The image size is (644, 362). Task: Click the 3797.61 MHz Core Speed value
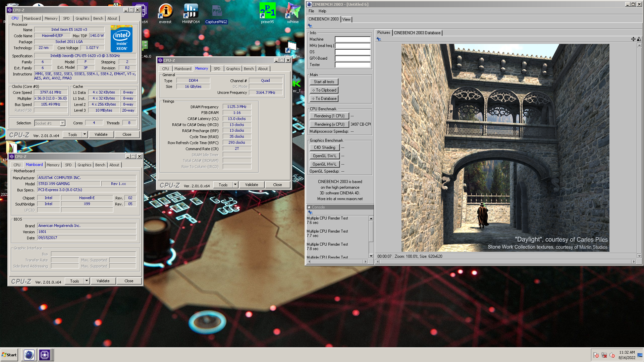pyautogui.click(x=51, y=92)
